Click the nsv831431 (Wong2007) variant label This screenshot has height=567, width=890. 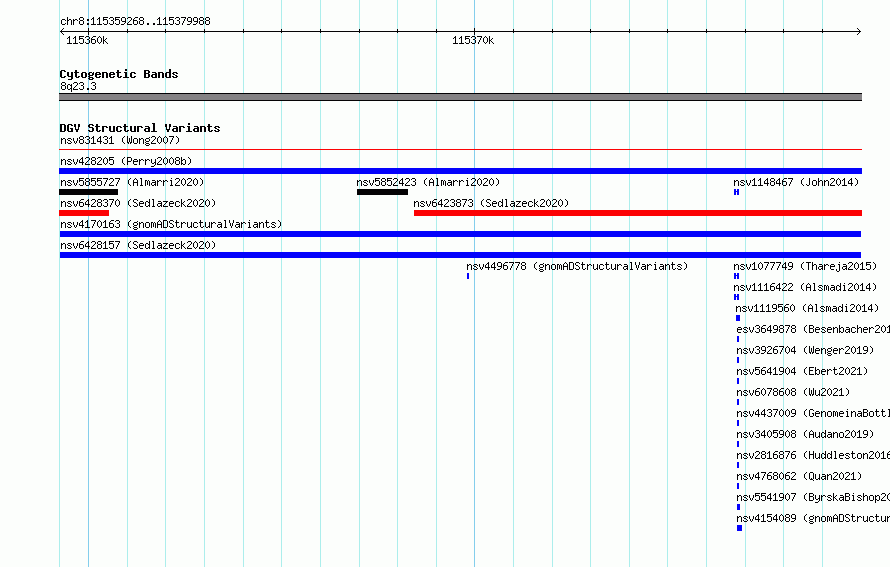pyautogui.click(x=120, y=140)
